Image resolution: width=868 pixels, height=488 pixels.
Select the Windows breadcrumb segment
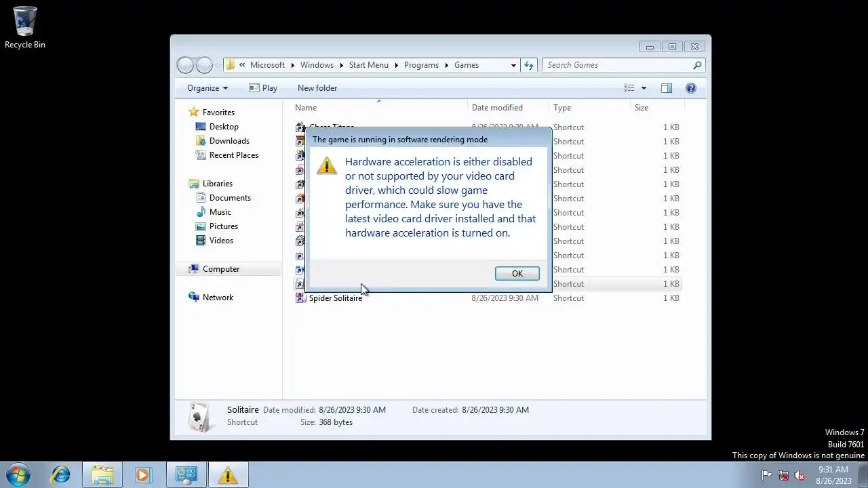[317, 65]
